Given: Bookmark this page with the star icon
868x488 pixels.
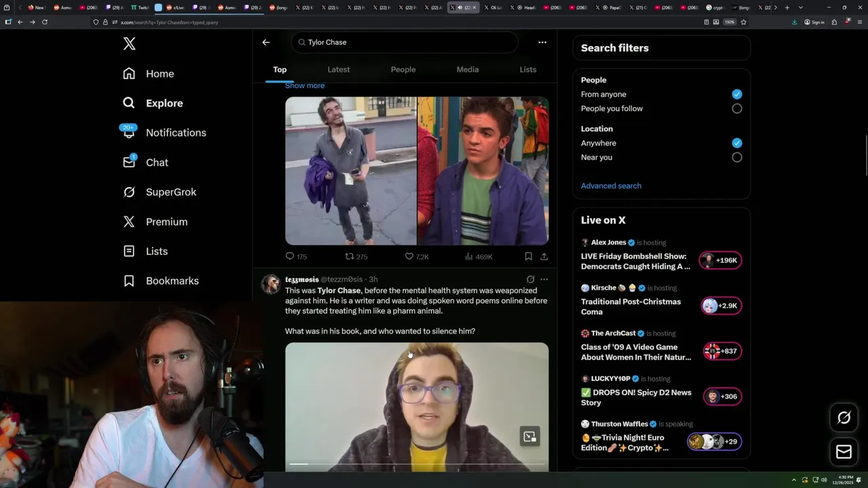Looking at the screenshot, I should pyautogui.click(x=743, y=22).
